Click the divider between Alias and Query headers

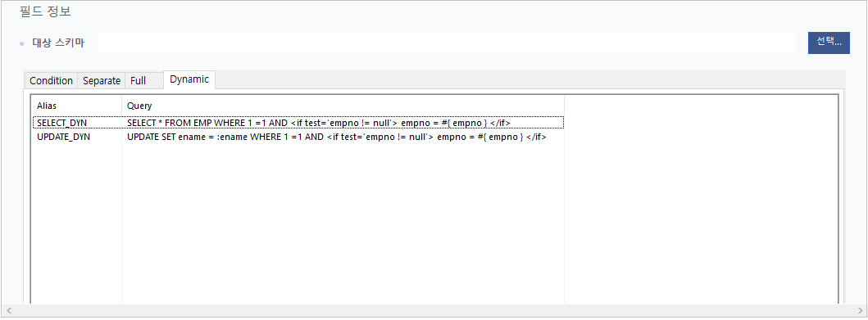pos(122,106)
